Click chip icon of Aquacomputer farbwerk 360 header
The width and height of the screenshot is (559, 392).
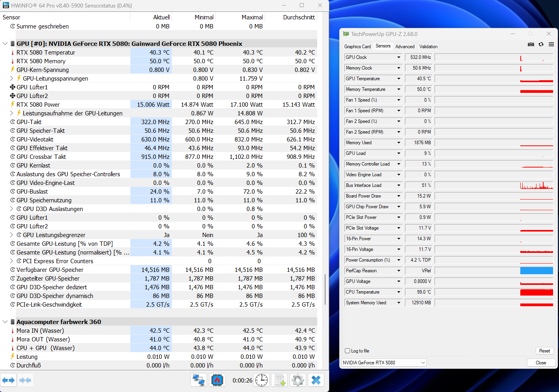(13, 322)
